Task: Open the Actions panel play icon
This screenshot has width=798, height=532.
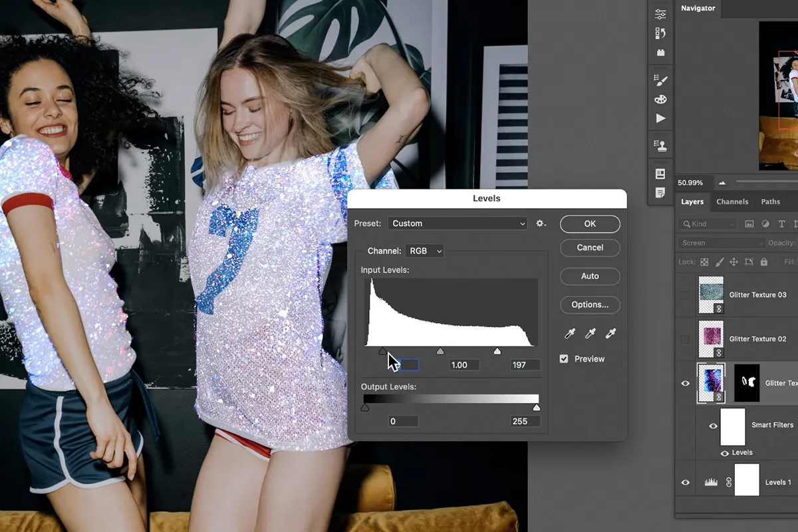Action: (x=660, y=118)
